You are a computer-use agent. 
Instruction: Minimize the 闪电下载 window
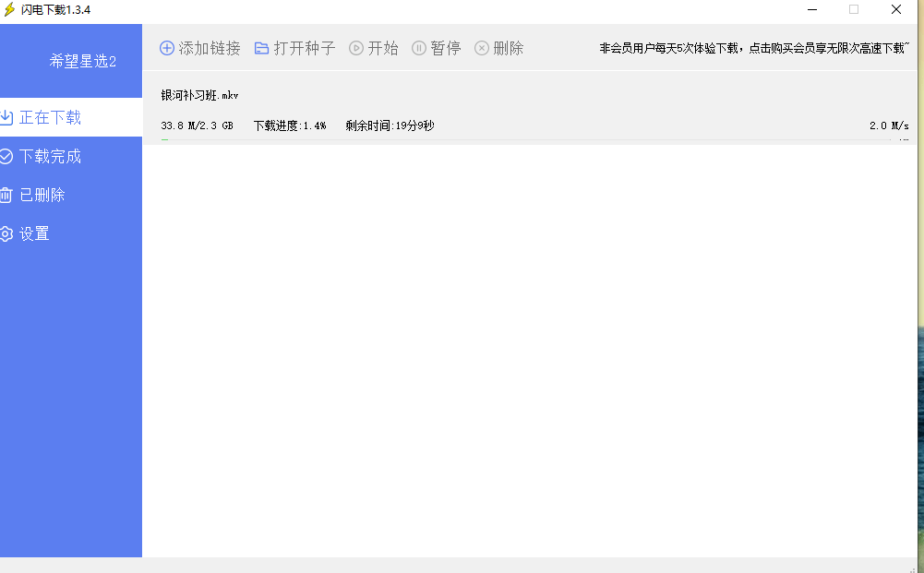pyautogui.click(x=812, y=9)
